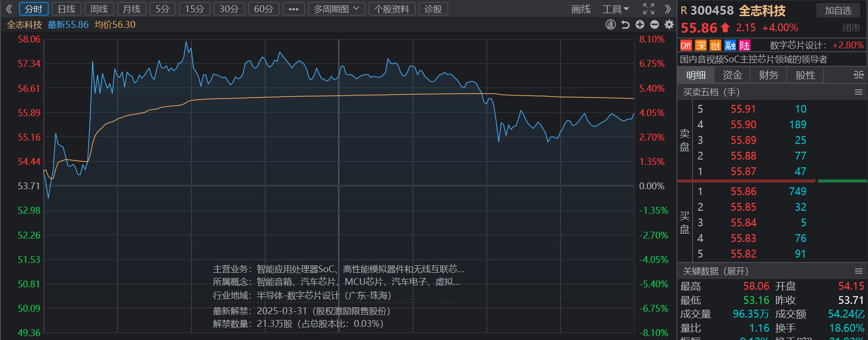Click the 均价56.30 average price label

tap(115, 24)
